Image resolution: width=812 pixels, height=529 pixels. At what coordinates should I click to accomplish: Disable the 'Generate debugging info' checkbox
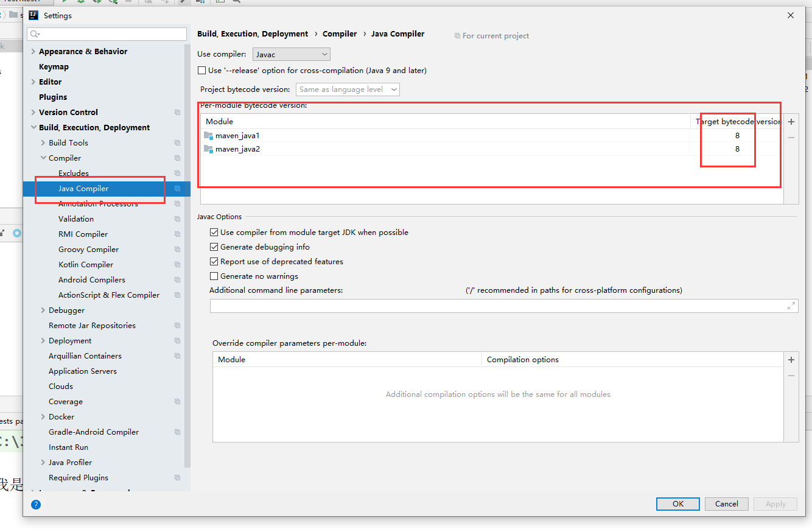214,247
